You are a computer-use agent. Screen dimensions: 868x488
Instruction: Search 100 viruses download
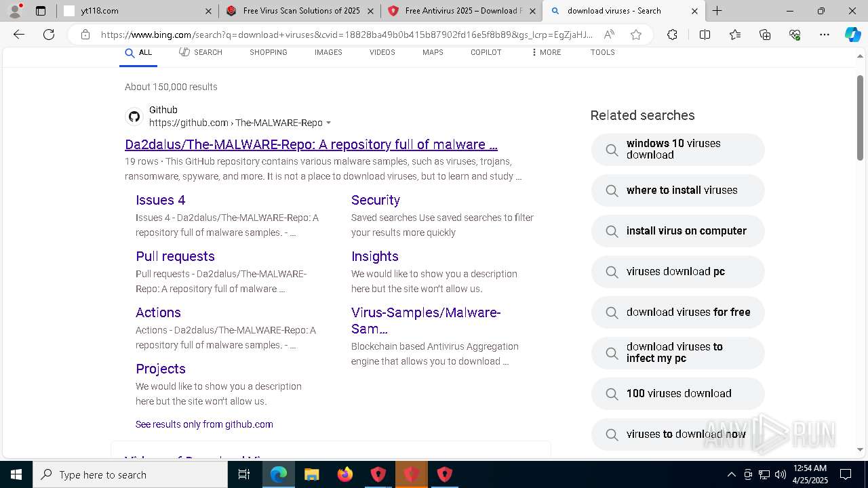point(677,394)
